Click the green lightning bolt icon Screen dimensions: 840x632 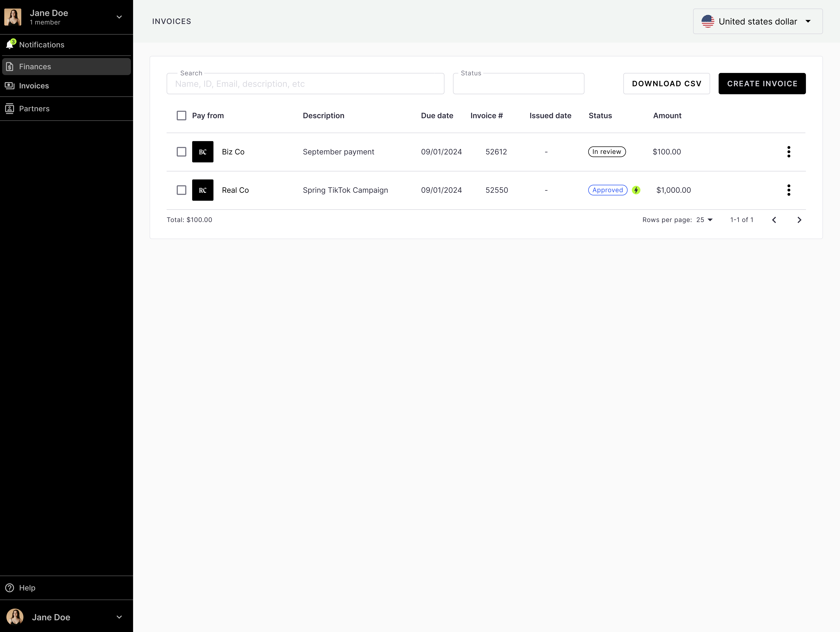[636, 190]
